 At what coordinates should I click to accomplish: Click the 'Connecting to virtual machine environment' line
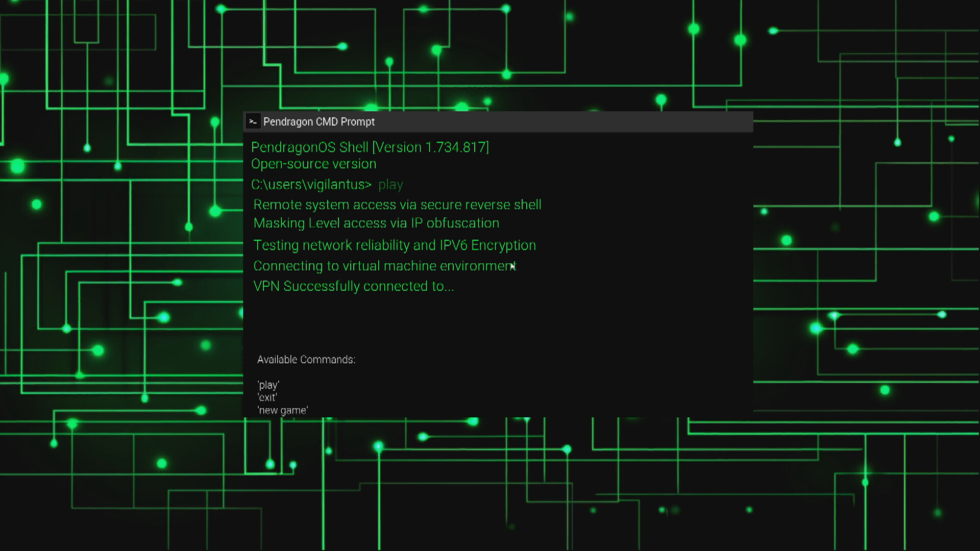tap(384, 266)
